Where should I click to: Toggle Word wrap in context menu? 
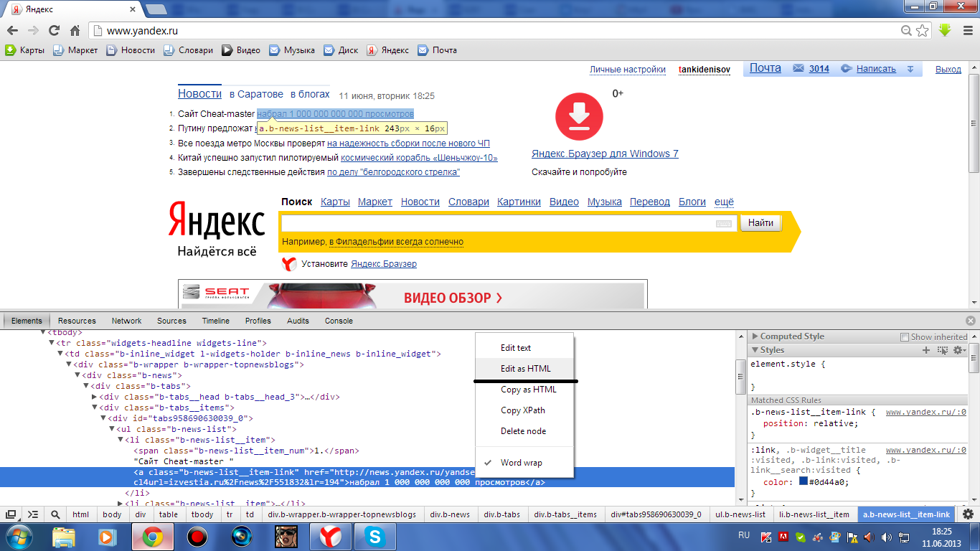click(521, 463)
